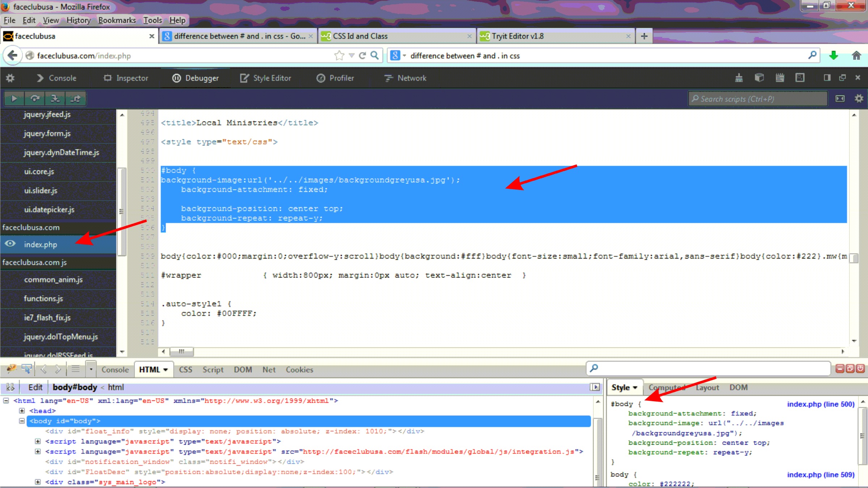Click the debugger Resume play button

point(14,98)
